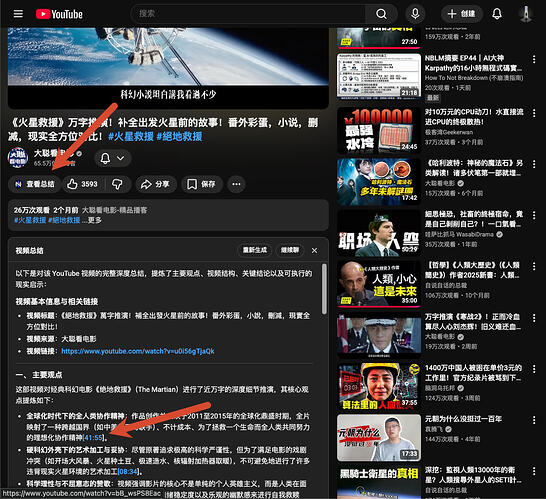Open more actions ellipsis under video
546x499 pixels.
click(x=236, y=184)
